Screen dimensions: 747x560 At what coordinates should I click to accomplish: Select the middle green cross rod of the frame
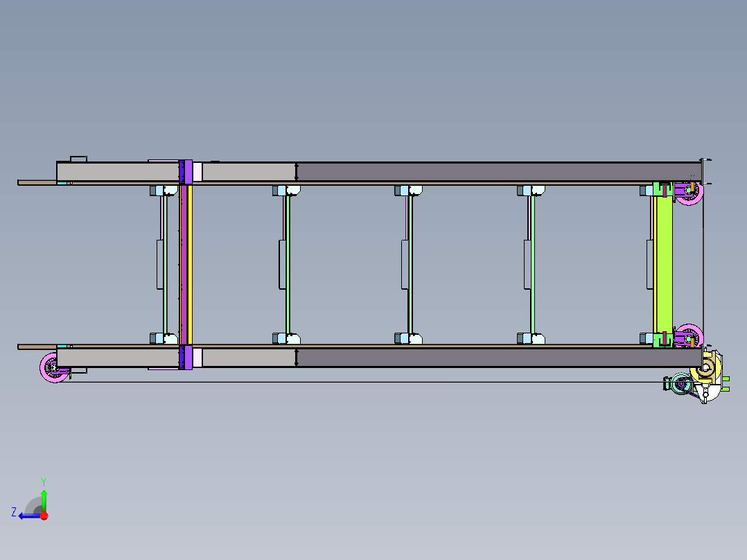pyautogui.click(x=410, y=265)
